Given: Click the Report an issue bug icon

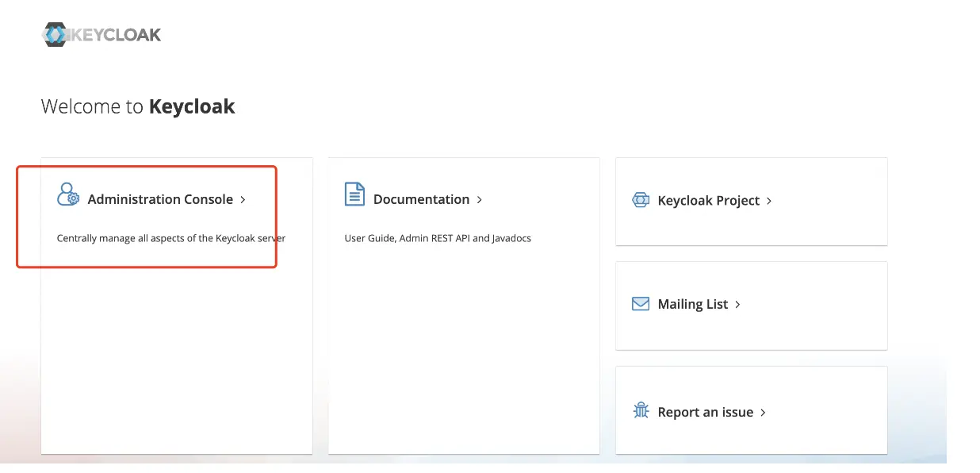Looking at the screenshot, I should (x=641, y=411).
